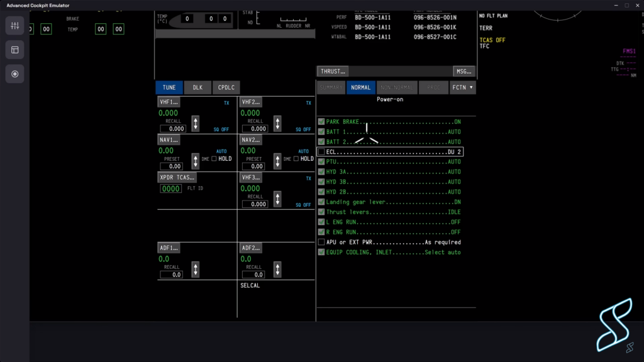The height and width of the screenshot is (362, 644).
Task: Click the NAV2 preset frequency field
Action: (253, 166)
